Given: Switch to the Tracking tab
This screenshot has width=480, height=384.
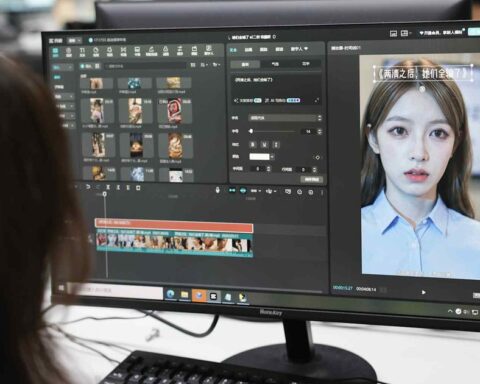Looking at the screenshot, I should tap(263, 49).
